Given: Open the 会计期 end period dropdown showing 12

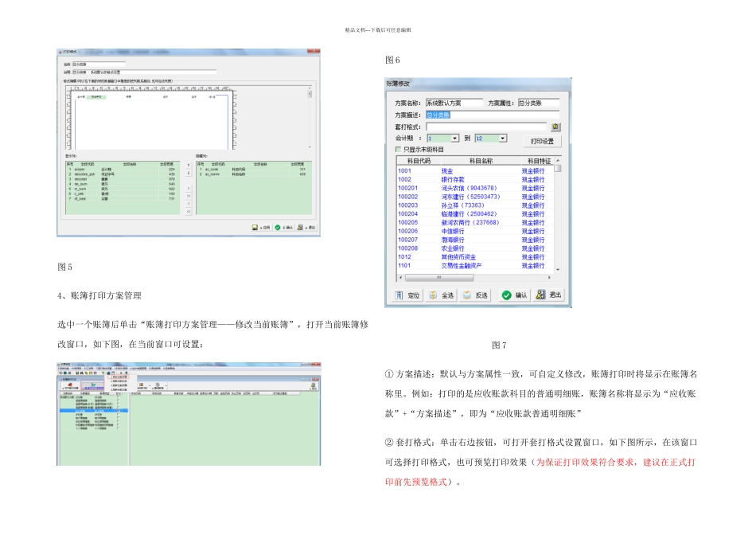Looking at the screenshot, I should point(502,139).
